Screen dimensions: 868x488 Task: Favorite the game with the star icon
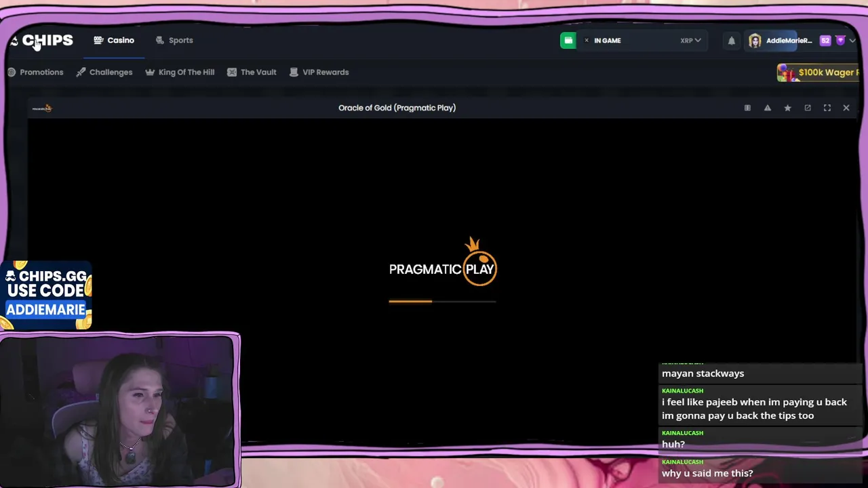point(787,108)
